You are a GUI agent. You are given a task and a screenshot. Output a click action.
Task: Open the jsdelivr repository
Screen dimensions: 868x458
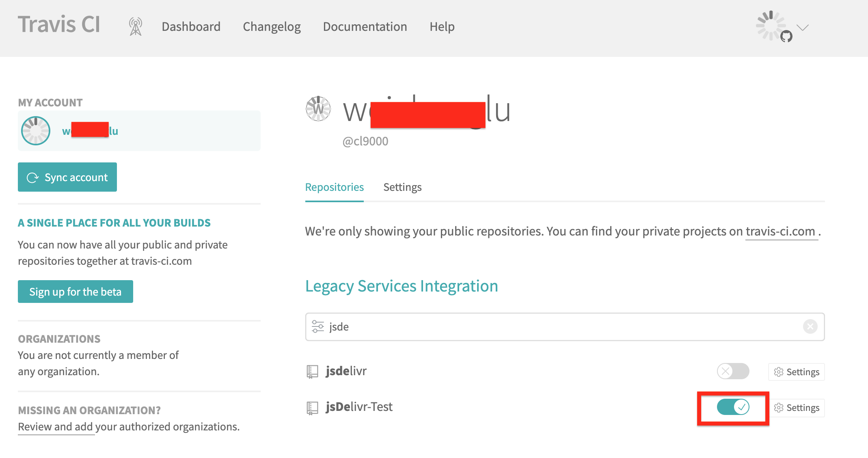(346, 371)
